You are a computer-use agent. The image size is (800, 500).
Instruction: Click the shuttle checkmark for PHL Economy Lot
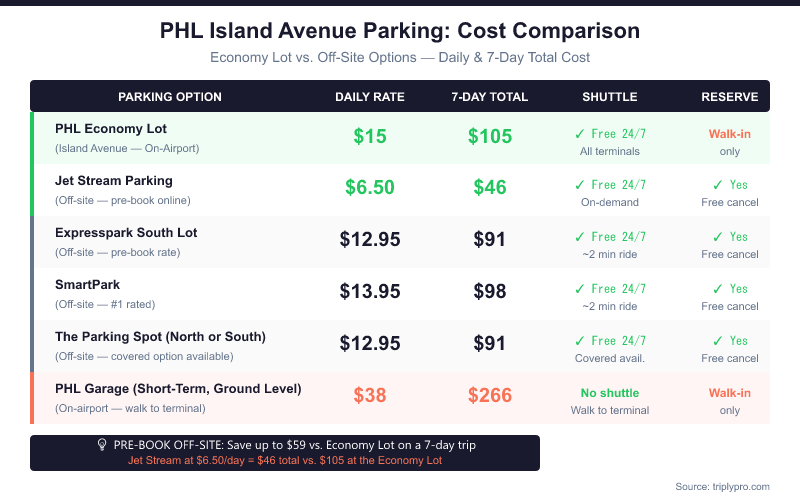pos(580,133)
